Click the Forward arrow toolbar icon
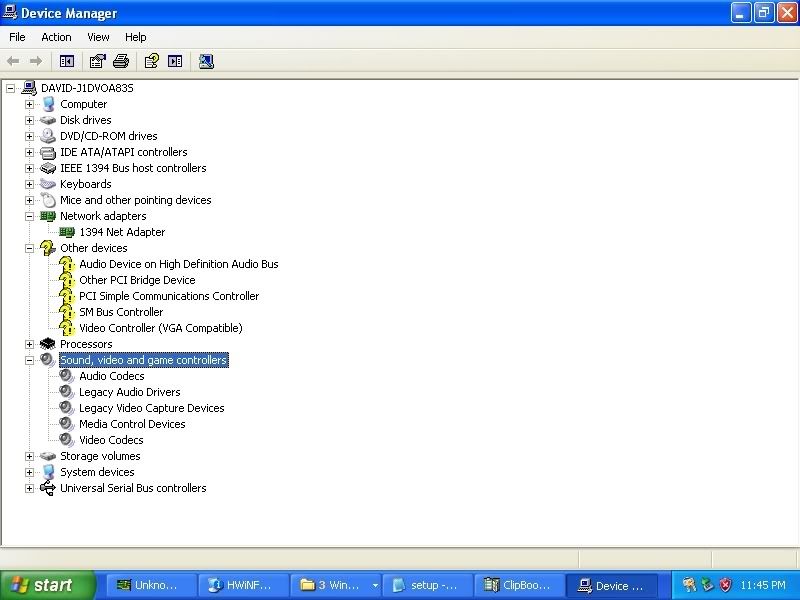This screenshot has height=600, width=800. 36,61
